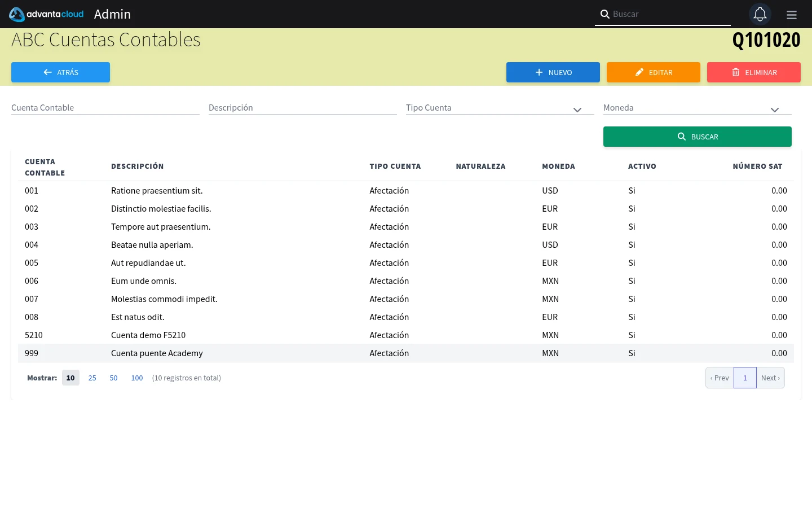This screenshot has width=812, height=508.
Task: Sort by the TIPO CUENTA column header
Action: 395,167
